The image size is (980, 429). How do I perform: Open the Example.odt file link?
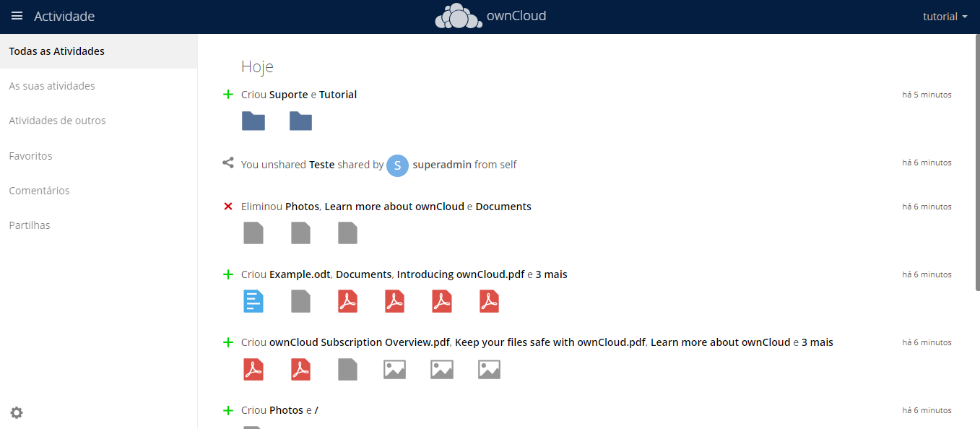[x=300, y=274]
